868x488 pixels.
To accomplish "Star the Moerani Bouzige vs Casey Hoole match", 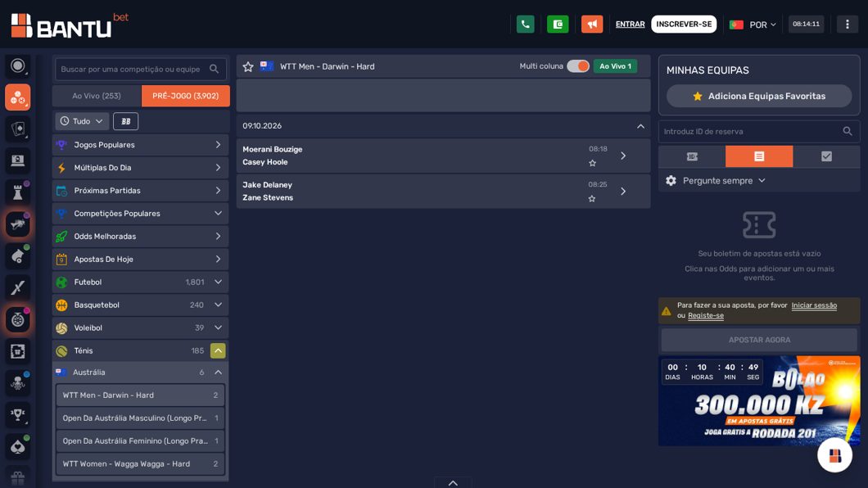I will [x=592, y=163].
